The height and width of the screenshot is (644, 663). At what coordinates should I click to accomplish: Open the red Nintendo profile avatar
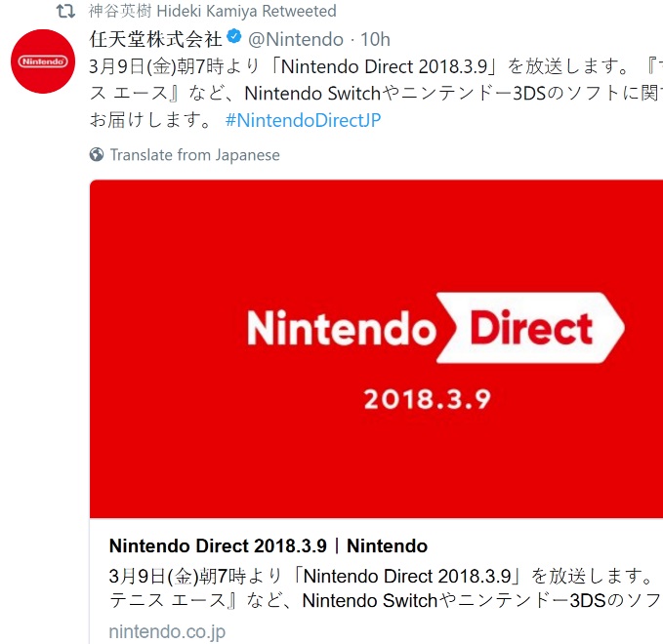[44, 61]
